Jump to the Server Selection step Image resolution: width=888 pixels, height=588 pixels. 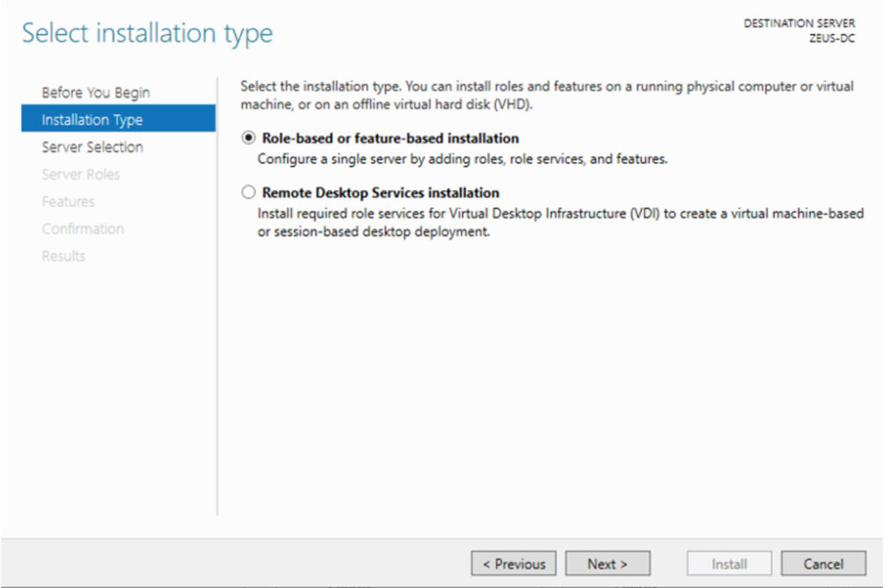pos(92,147)
